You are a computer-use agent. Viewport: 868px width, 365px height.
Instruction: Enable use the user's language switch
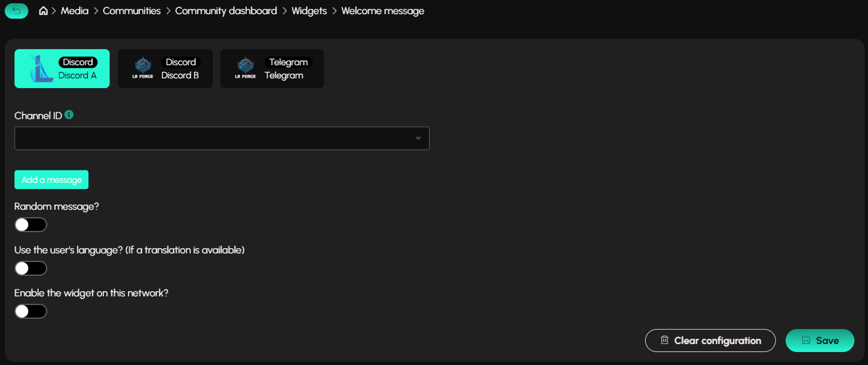tap(31, 268)
